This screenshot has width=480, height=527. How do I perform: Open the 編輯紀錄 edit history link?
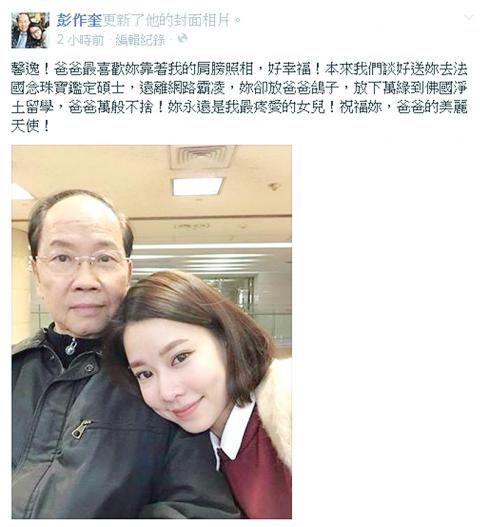[140, 40]
